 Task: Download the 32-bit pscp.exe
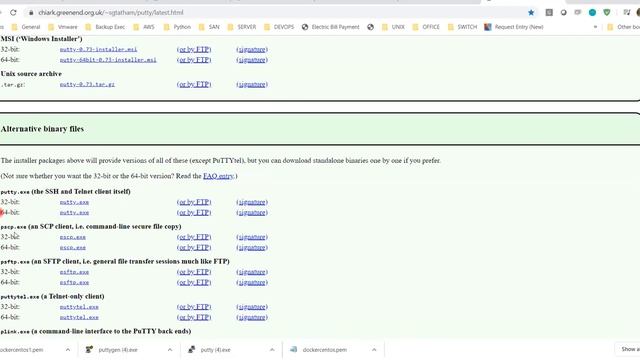(73, 237)
